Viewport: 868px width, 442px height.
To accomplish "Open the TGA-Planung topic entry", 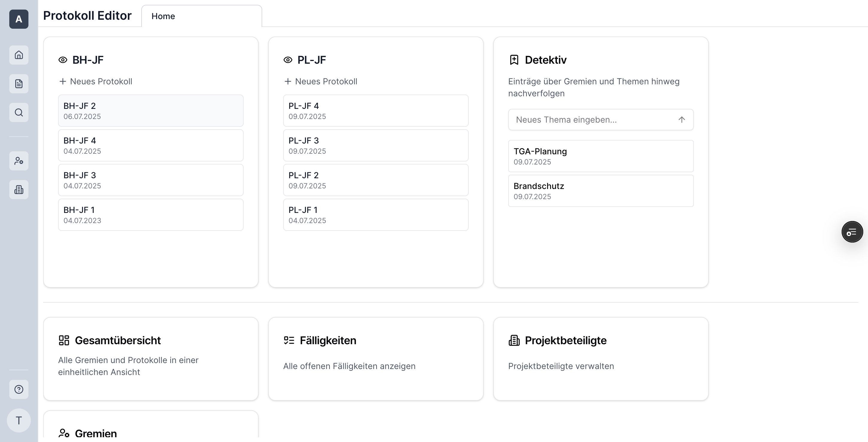I will [601, 156].
